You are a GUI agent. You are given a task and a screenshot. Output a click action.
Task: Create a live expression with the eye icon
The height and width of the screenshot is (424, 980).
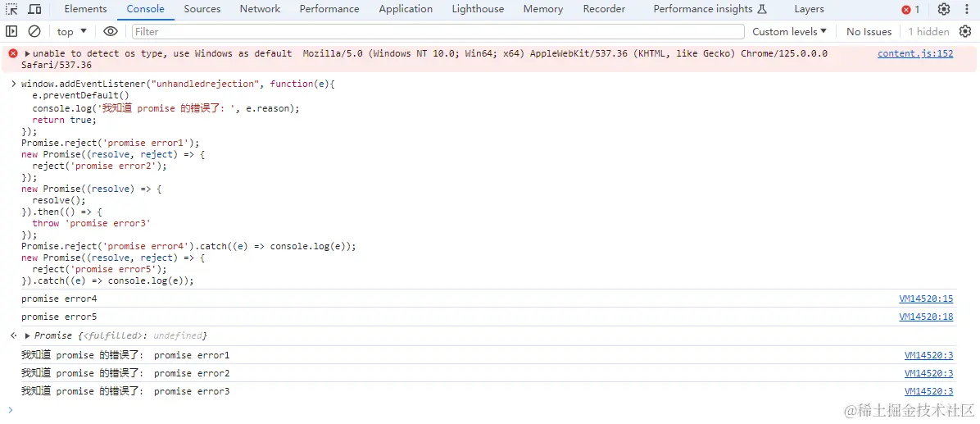tap(111, 31)
